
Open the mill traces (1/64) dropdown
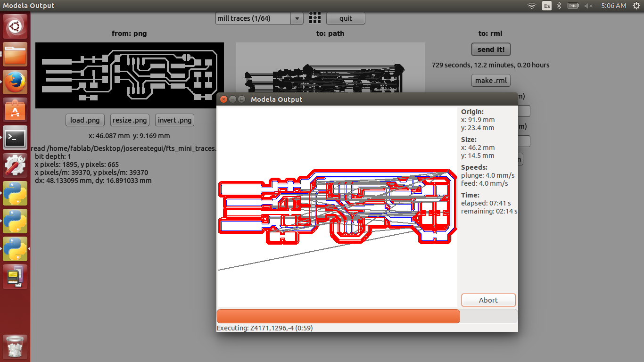pos(259,18)
